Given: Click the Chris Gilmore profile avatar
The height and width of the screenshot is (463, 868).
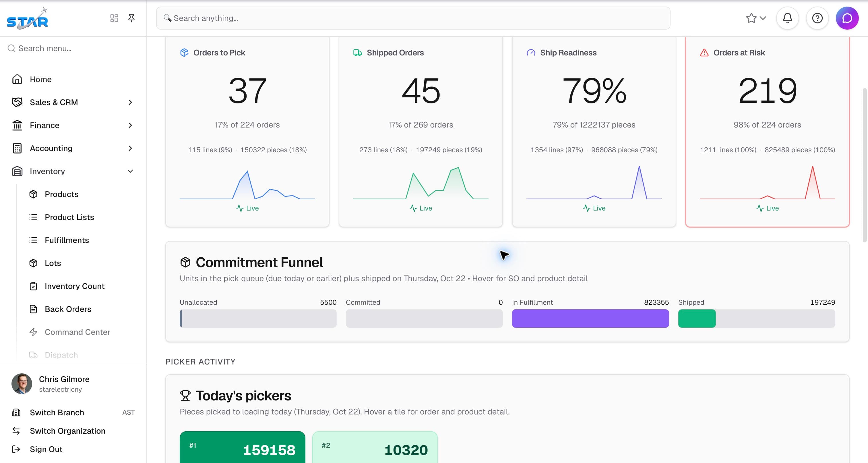Looking at the screenshot, I should click(x=22, y=384).
